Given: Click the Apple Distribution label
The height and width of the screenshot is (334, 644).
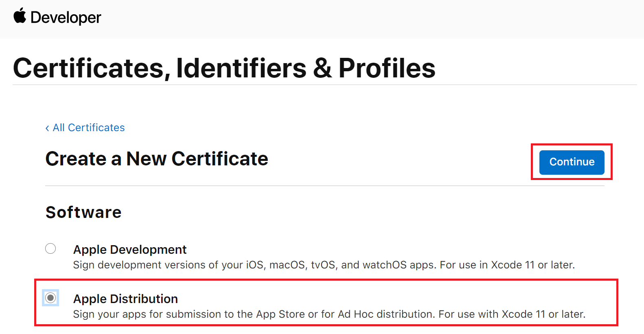Looking at the screenshot, I should 125,299.
